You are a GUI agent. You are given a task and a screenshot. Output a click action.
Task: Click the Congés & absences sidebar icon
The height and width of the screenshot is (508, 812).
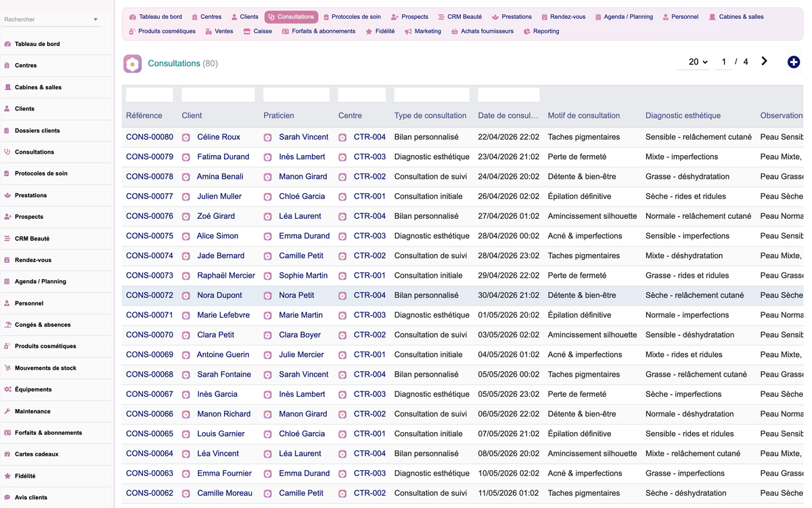click(7, 324)
